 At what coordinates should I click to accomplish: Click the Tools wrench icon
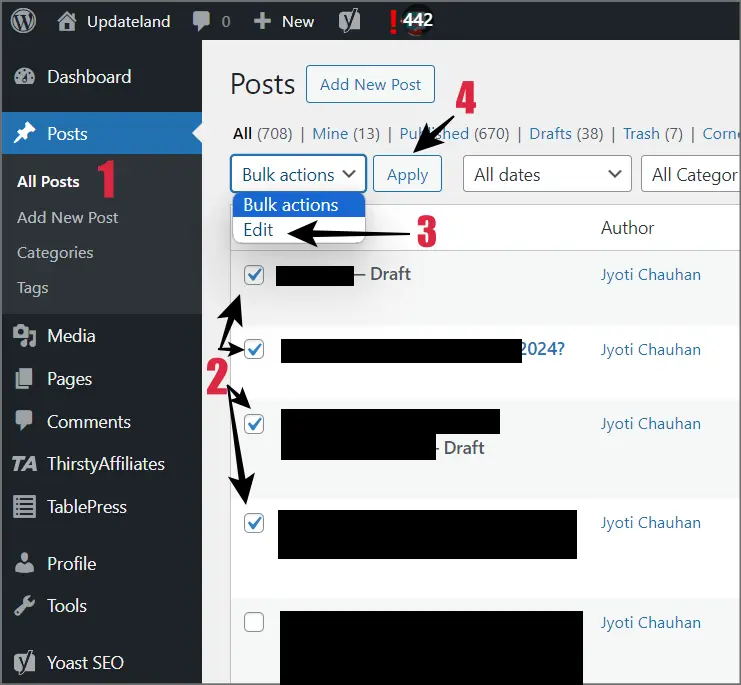tap(24, 606)
